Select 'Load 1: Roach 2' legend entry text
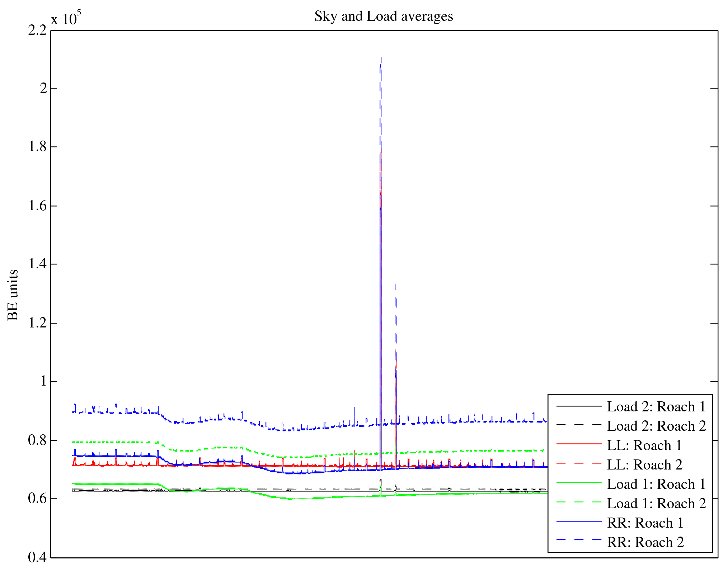Image resolution: width=728 pixels, height=571 pixels. tap(656, 504)
